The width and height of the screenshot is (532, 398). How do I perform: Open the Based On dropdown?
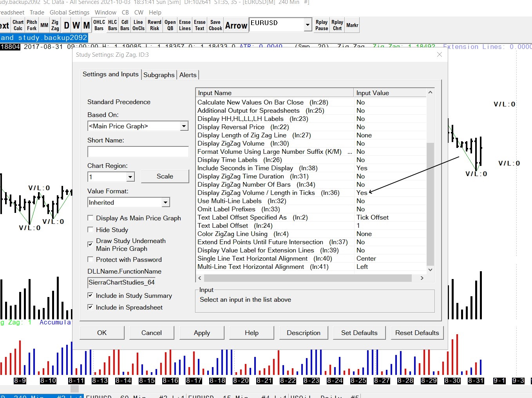click(x=184, y=126)
